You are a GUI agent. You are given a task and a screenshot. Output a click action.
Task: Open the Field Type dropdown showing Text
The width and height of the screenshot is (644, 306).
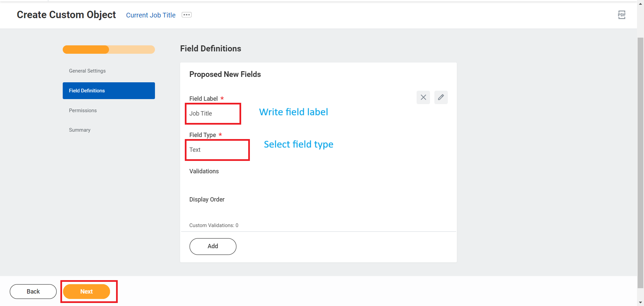pyautogui.click(x=217, y=150)
